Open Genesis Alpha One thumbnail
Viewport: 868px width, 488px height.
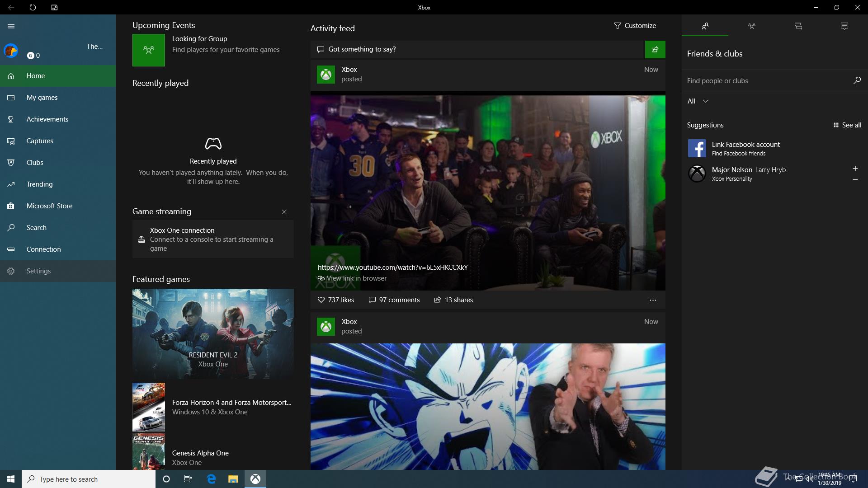point(149,452)
